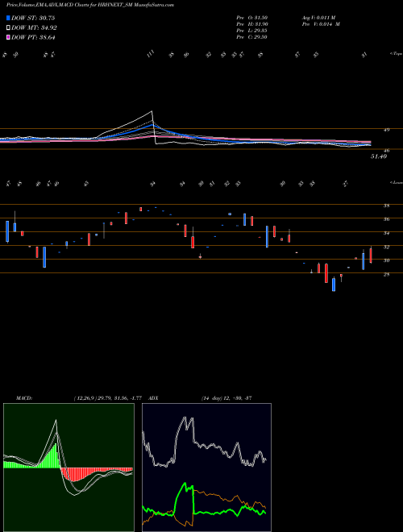
Task: Select the 'DOW MT: 34.92' legend label
Action: pyautogui.click(x=34, y=28)
